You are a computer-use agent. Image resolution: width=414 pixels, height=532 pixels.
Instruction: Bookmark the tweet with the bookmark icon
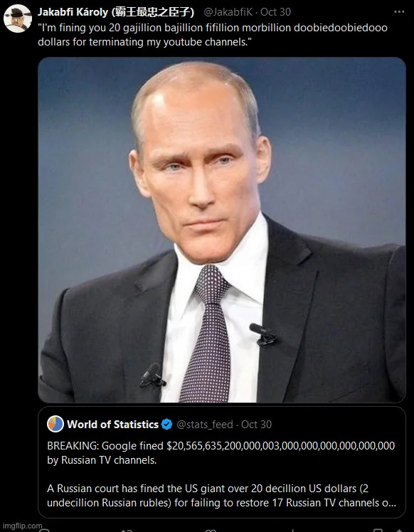tap(378, 531)
